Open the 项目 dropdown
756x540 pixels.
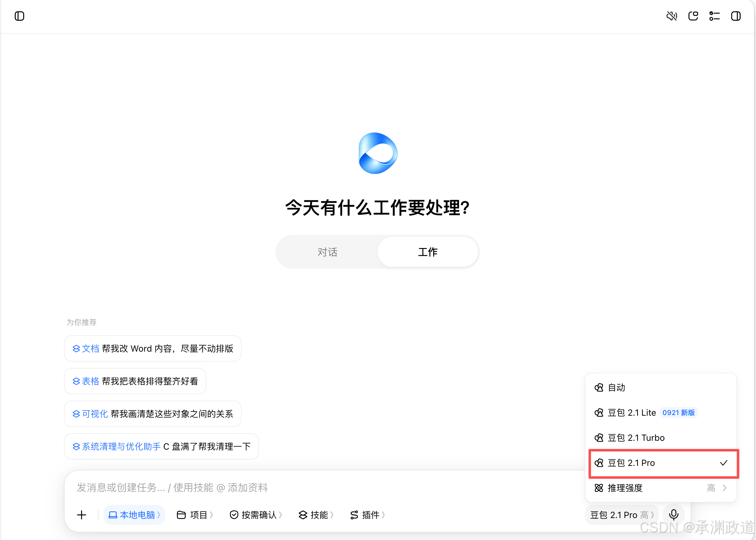(195, 515)
